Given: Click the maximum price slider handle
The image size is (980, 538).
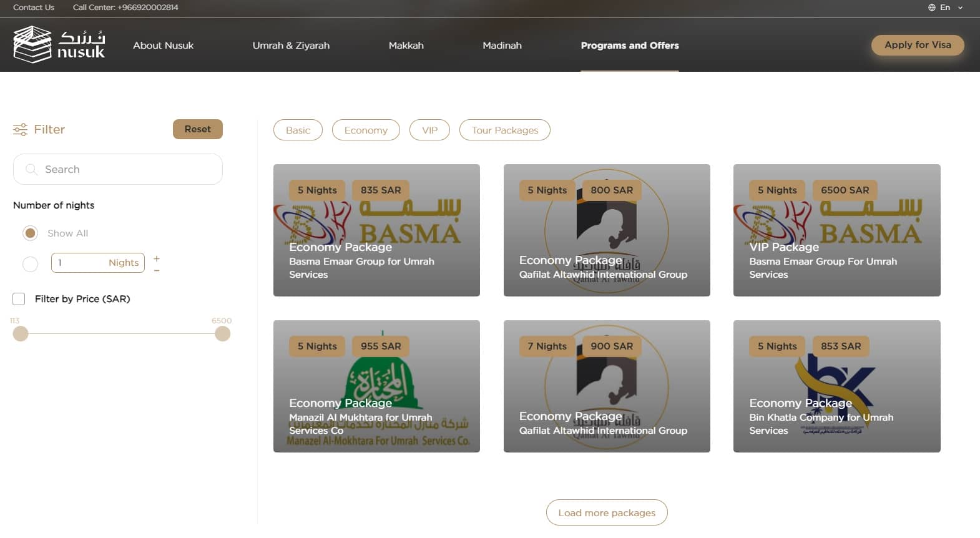Looking at the screenshot, I should click(222, 334).
